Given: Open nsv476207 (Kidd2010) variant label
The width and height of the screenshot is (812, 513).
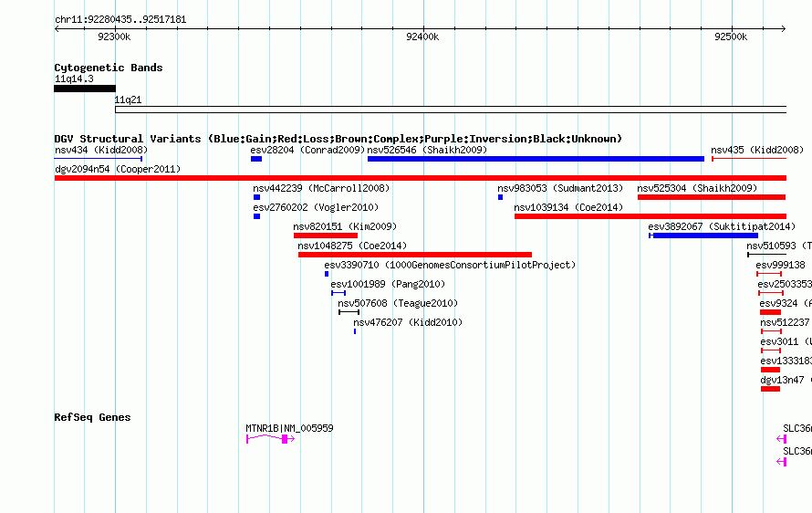Looking at the screenshot, I should (x=408, y=322).
